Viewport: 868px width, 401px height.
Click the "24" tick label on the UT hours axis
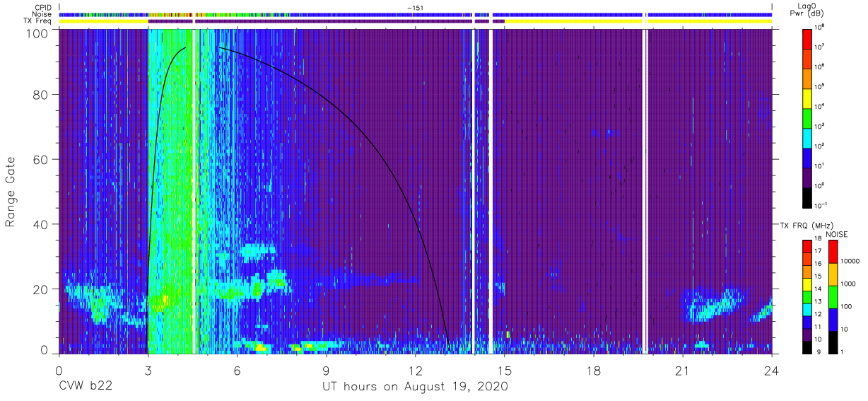(772, 370)
